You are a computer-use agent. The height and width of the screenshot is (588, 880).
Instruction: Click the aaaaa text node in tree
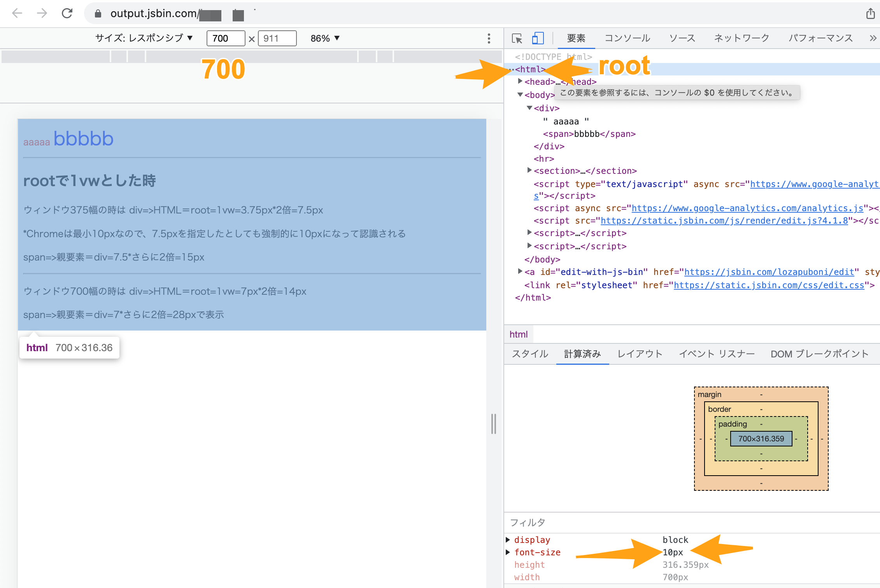tap(566, 121)
